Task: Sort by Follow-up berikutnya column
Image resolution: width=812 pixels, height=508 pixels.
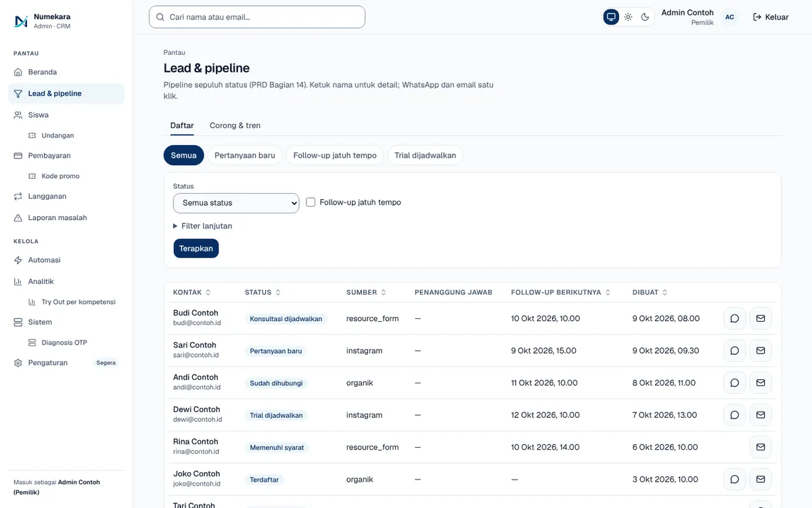Action: 561,293
